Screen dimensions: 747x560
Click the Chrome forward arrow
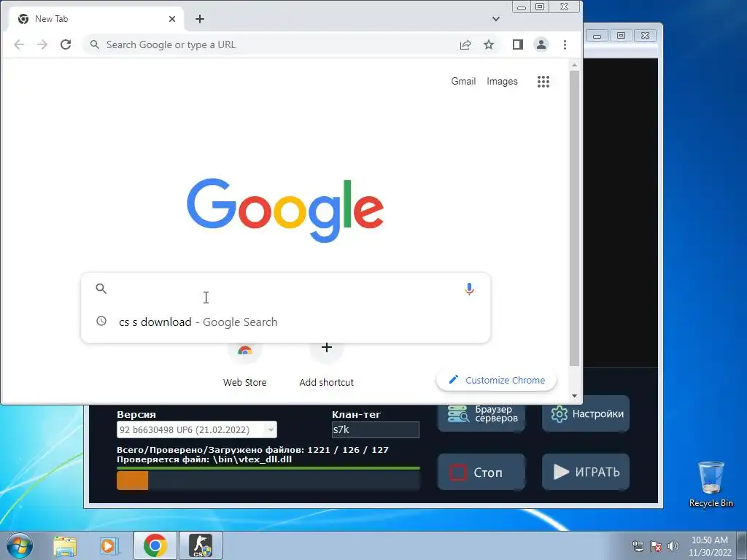coord(42,44)
